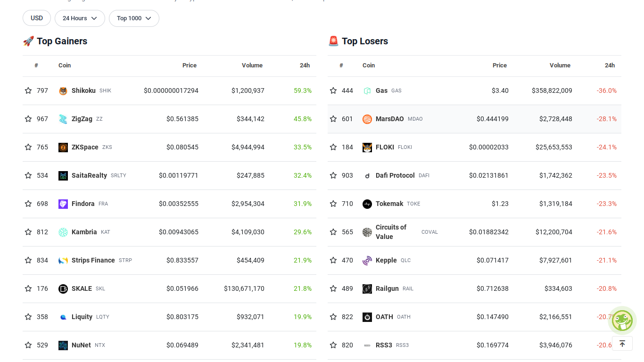Screen dimensions: 644x362
Task: Toggle the favorite star for Liquity
Action: (x=28, y=317)
